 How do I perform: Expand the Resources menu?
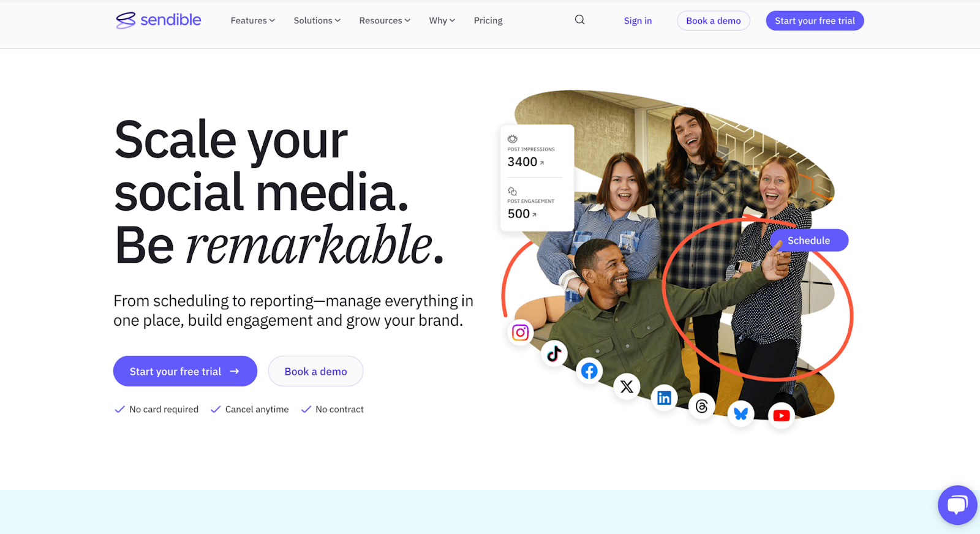tap(385, 20)
